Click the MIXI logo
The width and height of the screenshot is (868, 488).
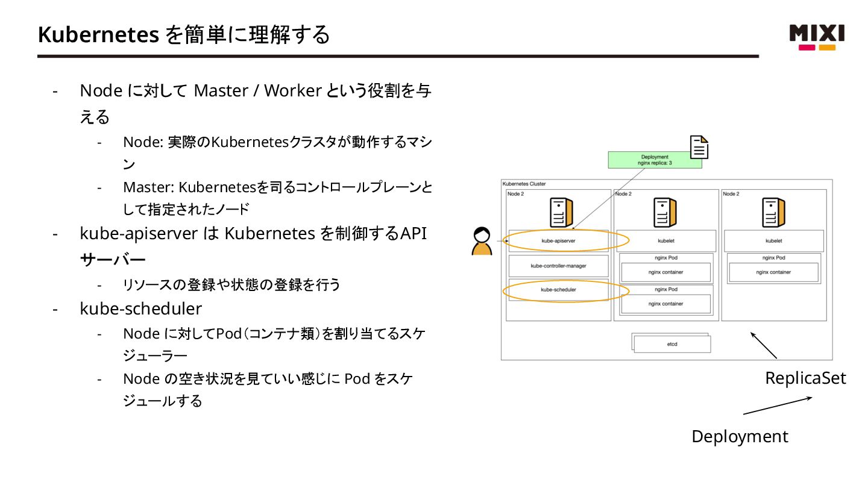(817, 37)
